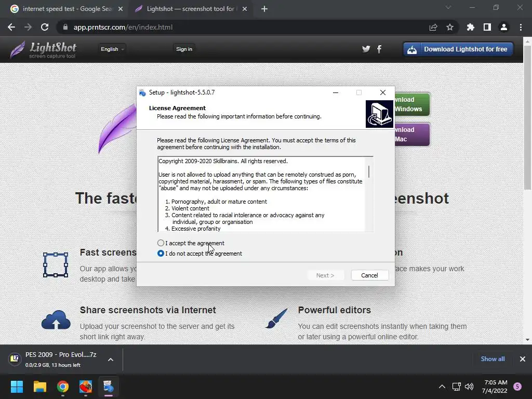Open Chrome tab search chevron
This screenshot has width=532, height=399.
[x=448, y=7]
